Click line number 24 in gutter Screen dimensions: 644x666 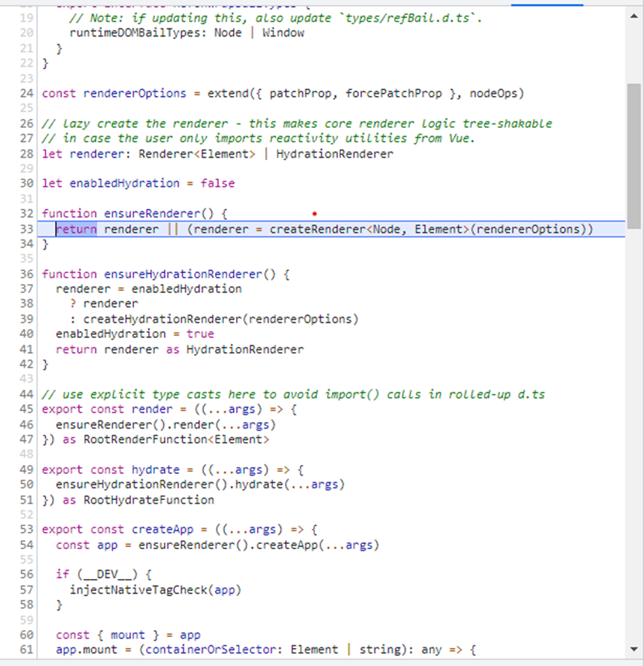click(x=26, y=93)
